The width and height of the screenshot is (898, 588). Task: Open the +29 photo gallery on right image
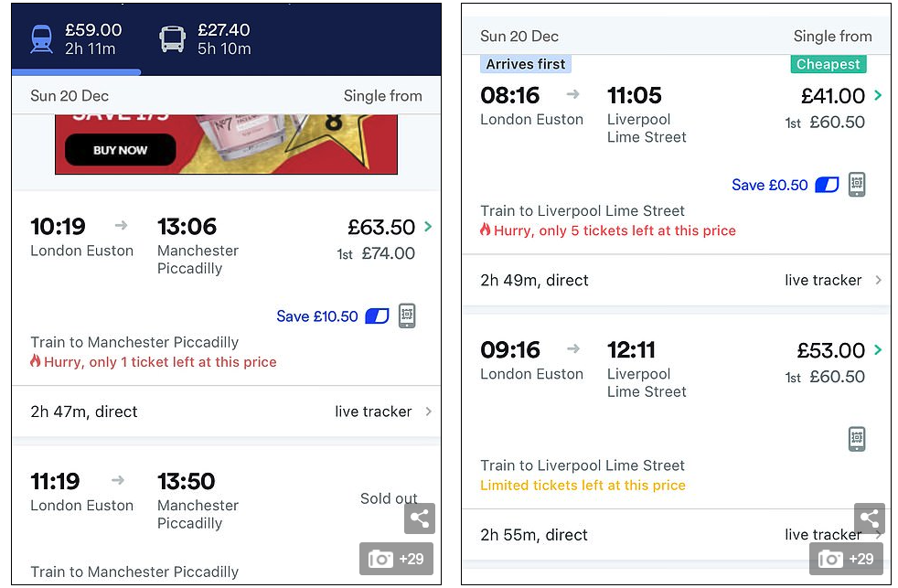pos(846,559)
